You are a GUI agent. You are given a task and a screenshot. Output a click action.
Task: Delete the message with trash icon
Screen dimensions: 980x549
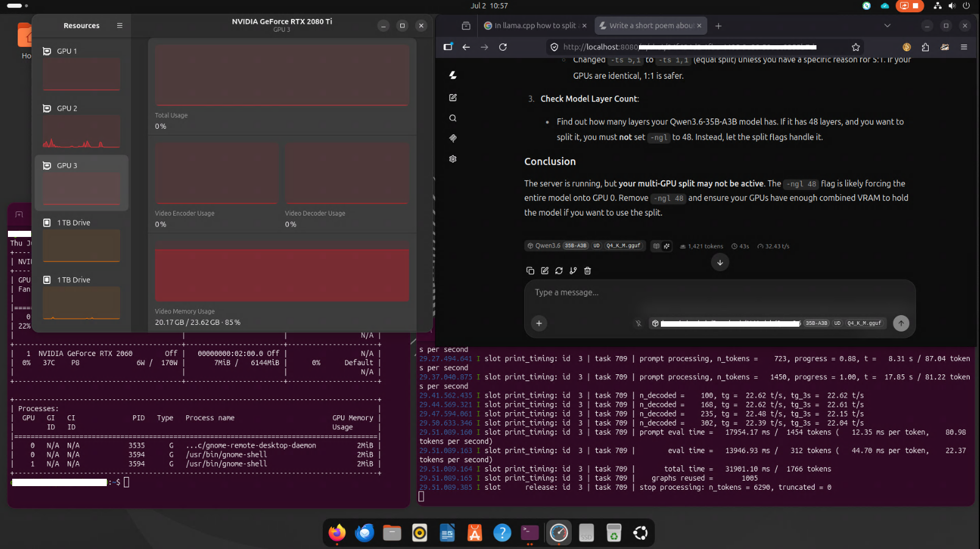(588, 271)
